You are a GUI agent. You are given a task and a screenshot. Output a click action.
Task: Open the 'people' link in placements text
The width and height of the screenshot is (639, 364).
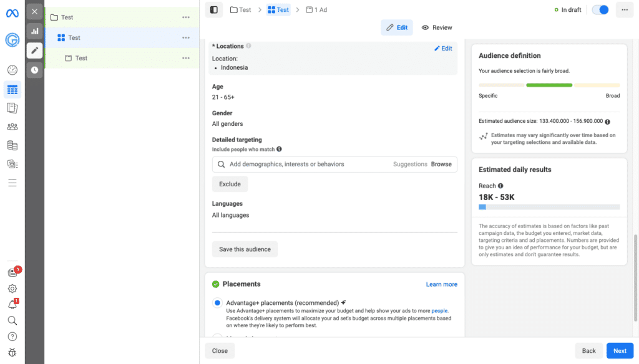tap(439, 310)
